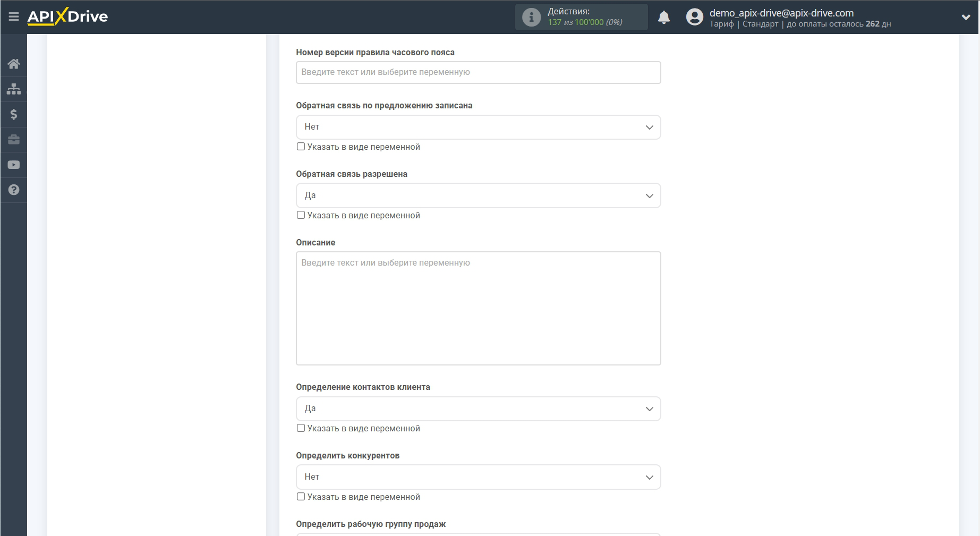Open the home dashboard icon
The width and height of the screenshot is (980, 536).
coord(14,64)
